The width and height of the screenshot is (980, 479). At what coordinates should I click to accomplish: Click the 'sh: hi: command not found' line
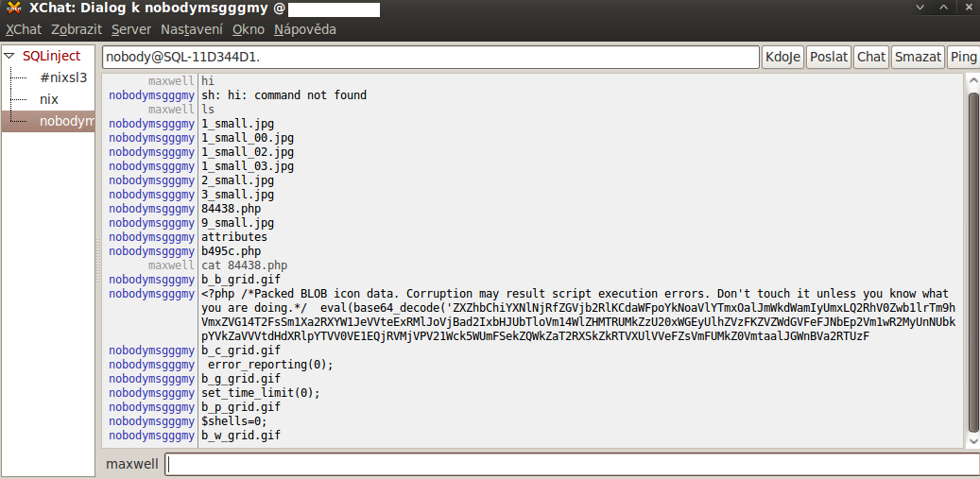[284, 95]
